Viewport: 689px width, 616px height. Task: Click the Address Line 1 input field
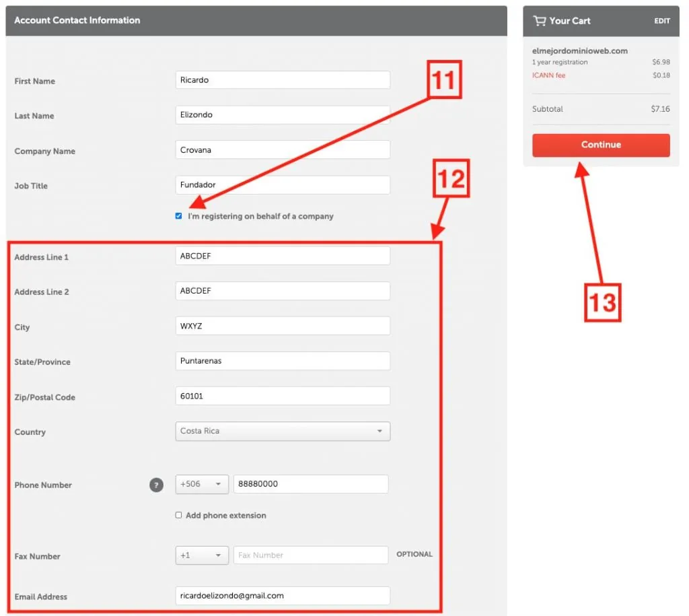[283, 255]
